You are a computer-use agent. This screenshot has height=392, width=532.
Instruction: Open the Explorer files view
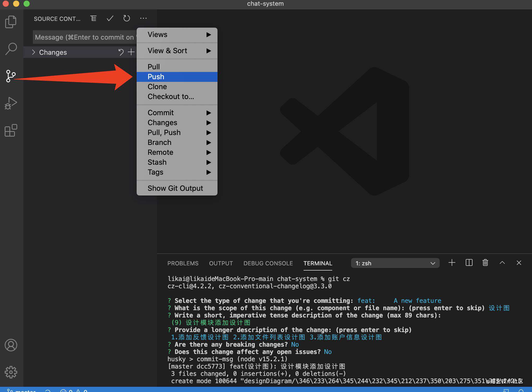click(x=11, y=22)
